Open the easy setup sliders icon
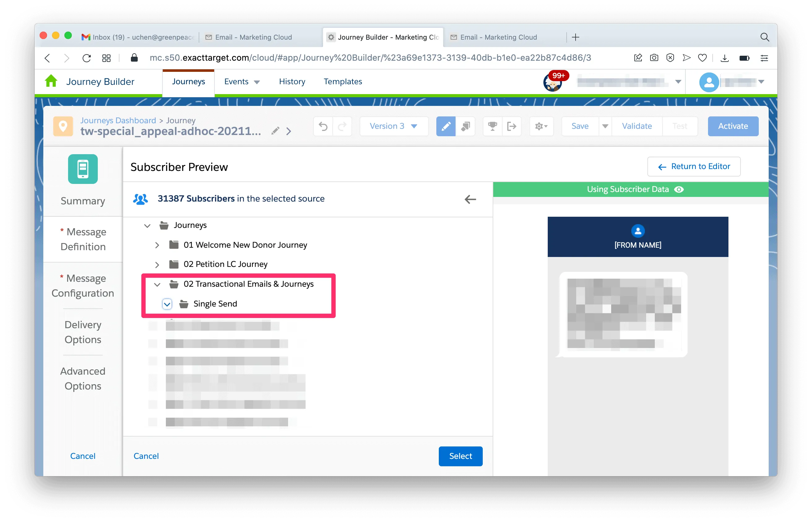812x522 pixels. point(764,58)
